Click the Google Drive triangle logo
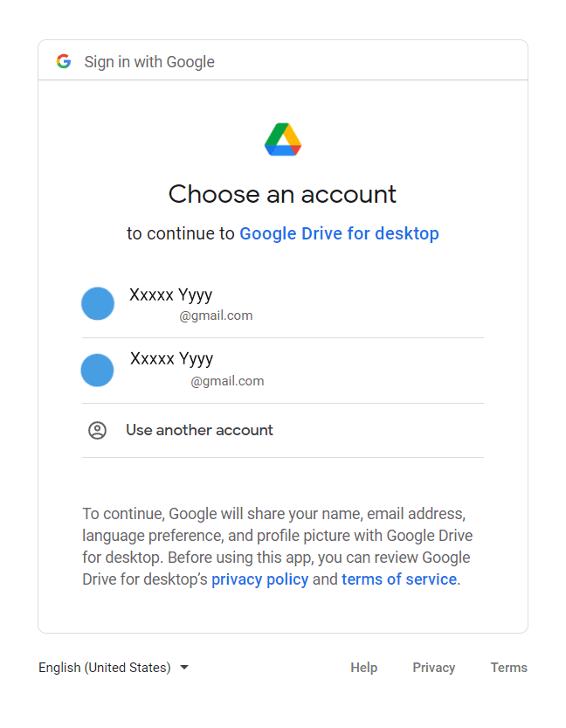 point(283,140)
